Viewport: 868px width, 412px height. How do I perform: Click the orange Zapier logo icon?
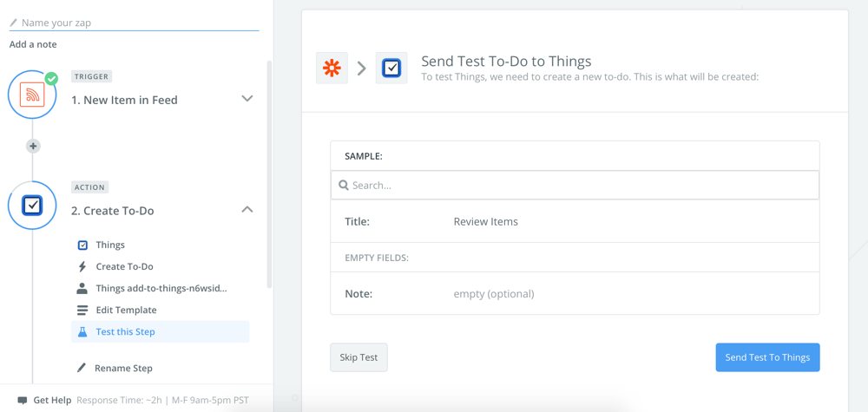coord(332,68)
